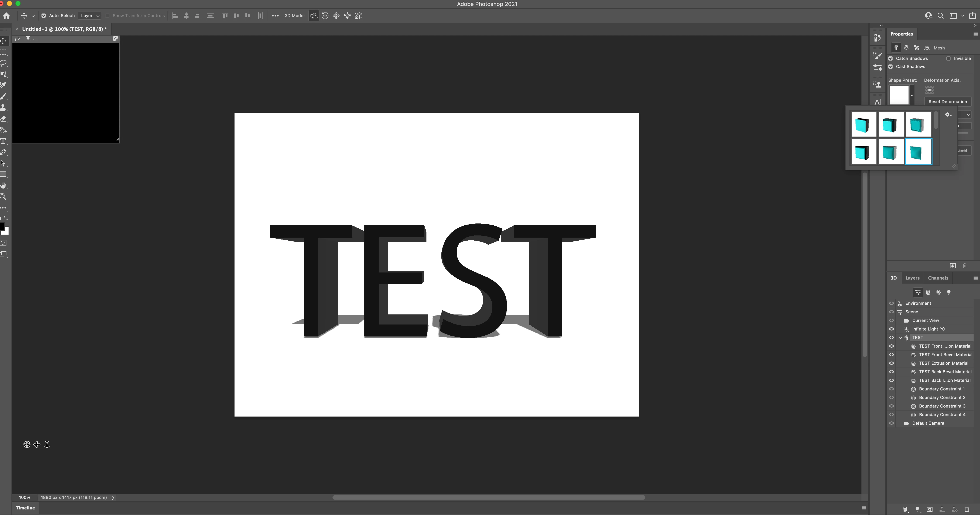Switch to the Channels tab
980x515 pixels.
(938, 278)
